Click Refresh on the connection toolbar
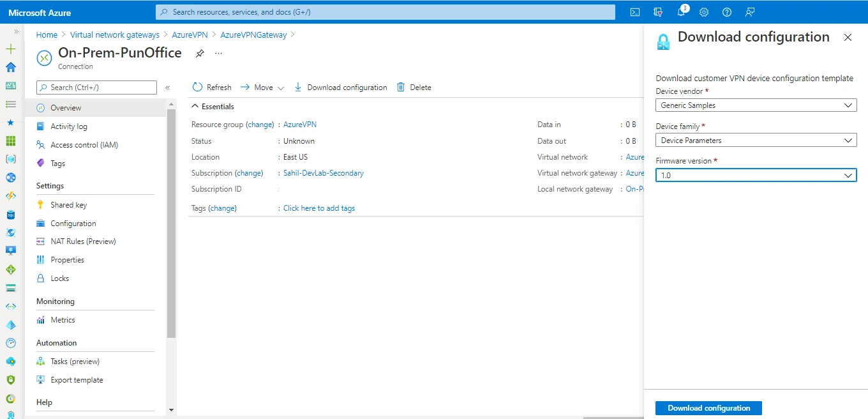The height and width of the screenshot is (419, 868). coord(211,87)
